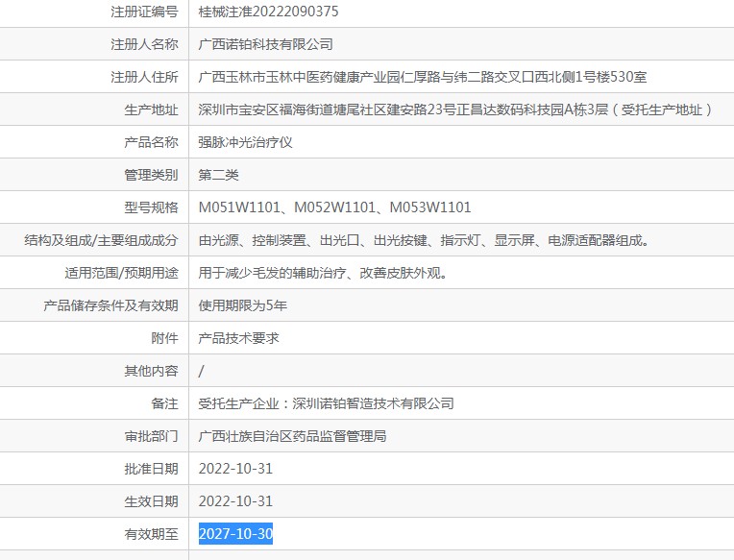Image resolution: width=734 pixels, height=560 pixels.
Task: Click the product name 强脉冲光治疗仪
Action: pos(245,142)
